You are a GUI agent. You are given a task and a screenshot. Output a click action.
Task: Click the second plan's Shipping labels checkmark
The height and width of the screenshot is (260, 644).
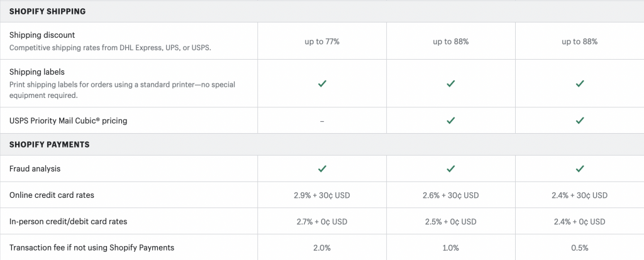450,84
